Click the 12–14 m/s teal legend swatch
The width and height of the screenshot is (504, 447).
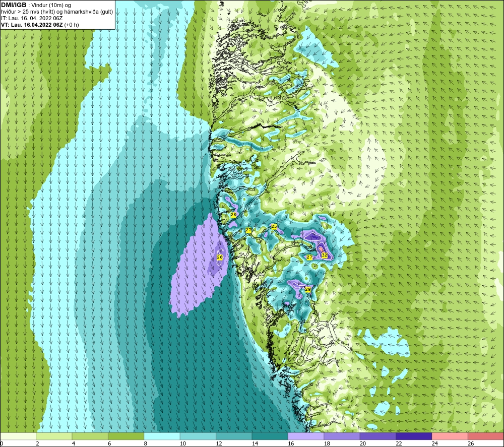234,436
